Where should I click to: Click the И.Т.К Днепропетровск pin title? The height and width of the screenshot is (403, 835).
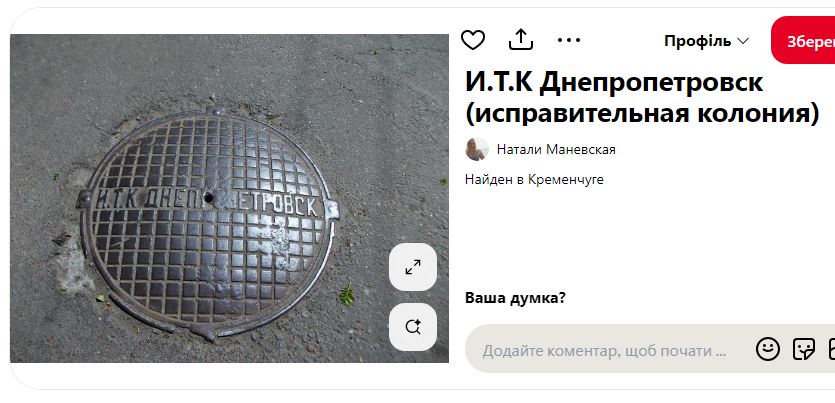(x=614, y=83)
